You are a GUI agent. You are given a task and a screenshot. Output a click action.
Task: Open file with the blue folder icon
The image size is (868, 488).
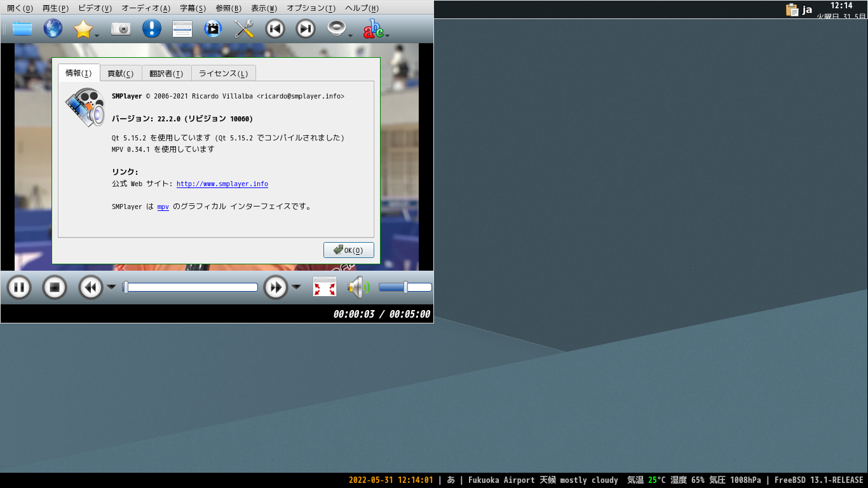(x=22, y=29)
